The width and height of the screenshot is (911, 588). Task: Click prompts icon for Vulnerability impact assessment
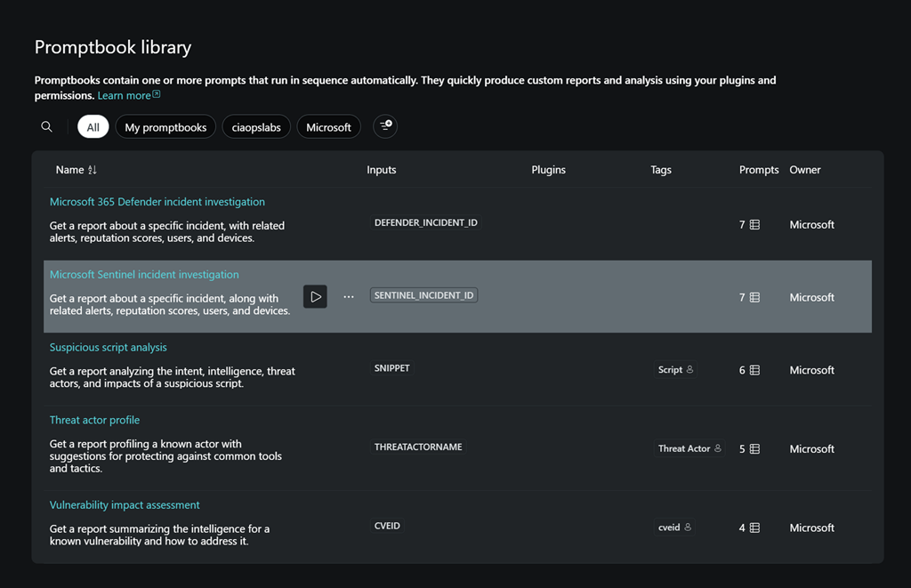click(x=754, y=528)
